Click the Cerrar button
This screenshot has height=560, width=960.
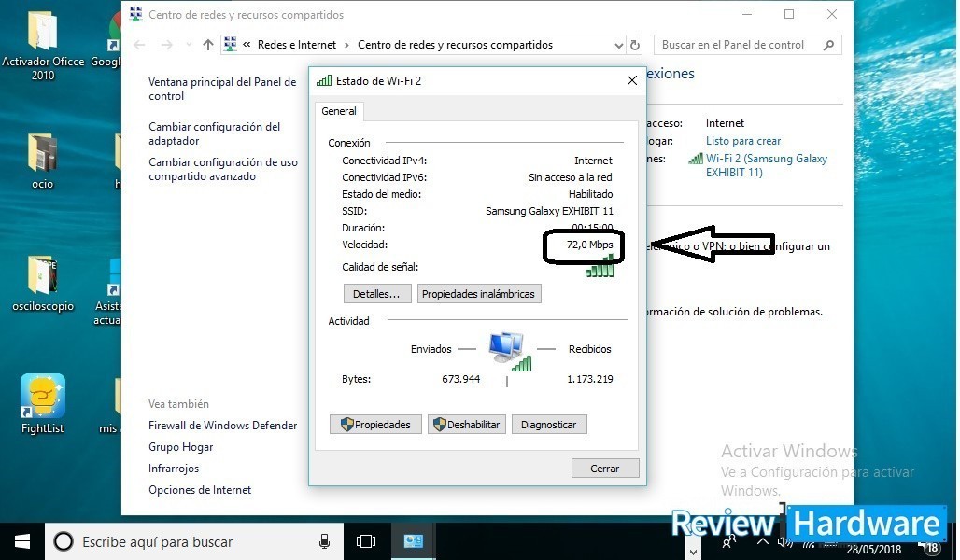[x=605, y=469]
